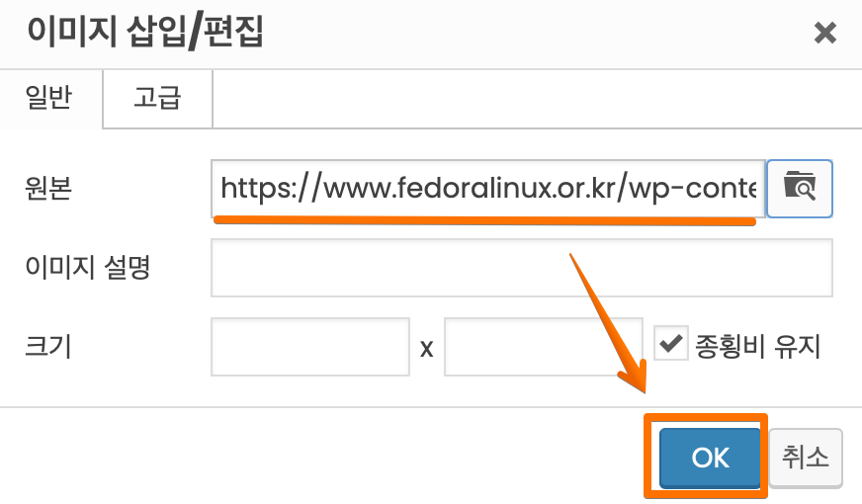The height and width of the screenshot is (504, 862).
Task: Close the image insert/edit dialog with X
Action: [x=824, y=33]
